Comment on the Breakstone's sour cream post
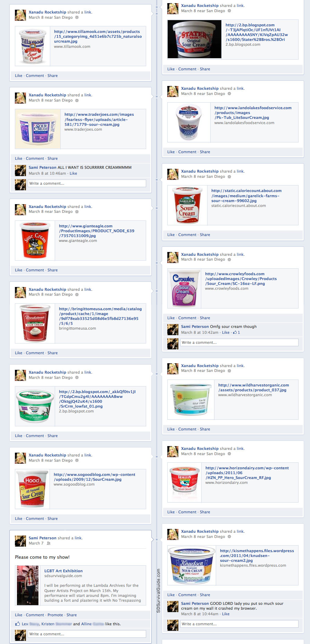The width and height of the screenshot is (310, 644). [x=35, y=353]
